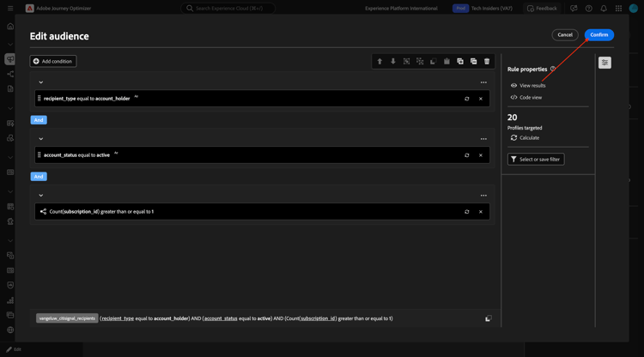Remove the recipient_type condition with X
Image resolution: width=644 pixels, height=357 pixels.
[481, 99]
